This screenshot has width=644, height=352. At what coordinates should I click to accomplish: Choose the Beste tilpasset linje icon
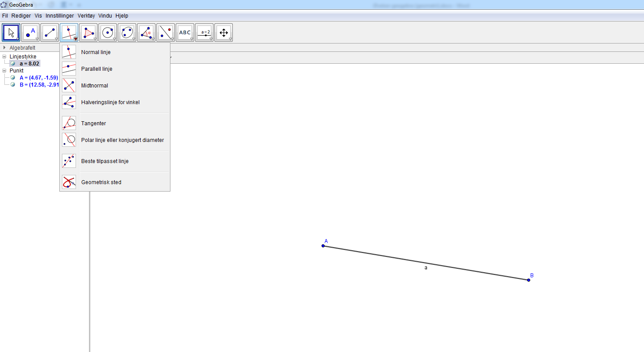[69, 161]
